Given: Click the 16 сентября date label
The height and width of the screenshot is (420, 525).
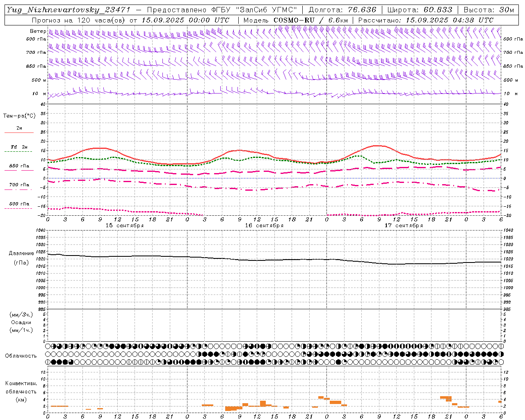Looking at the screenshot, I should click(x=264, y=225).
